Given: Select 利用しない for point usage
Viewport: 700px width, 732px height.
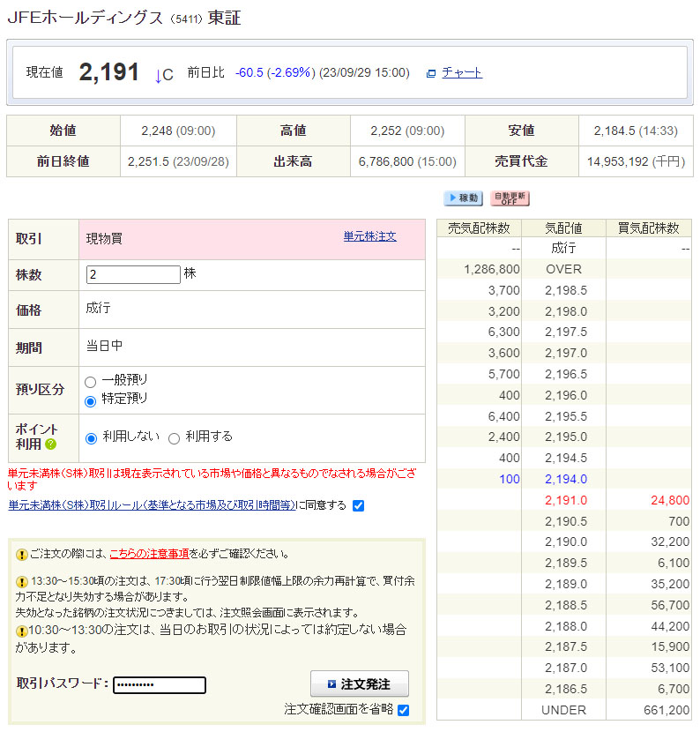Looking at the screenshot, I should tap(92, 438).
